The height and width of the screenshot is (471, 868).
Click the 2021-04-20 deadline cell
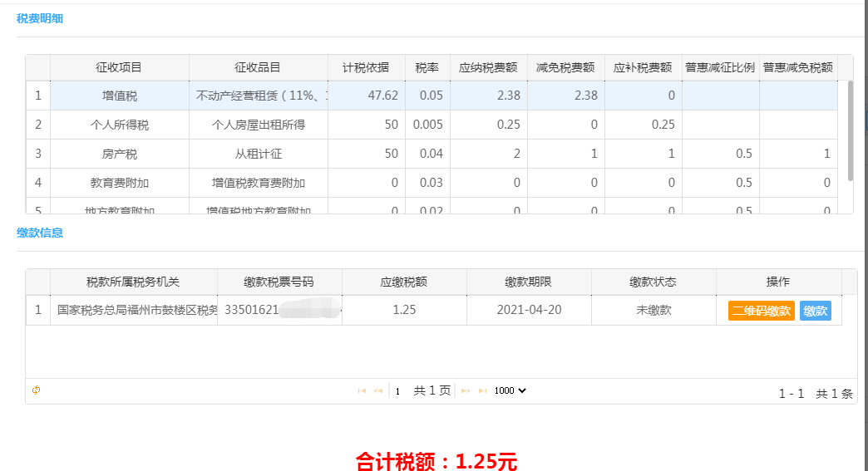529,310
